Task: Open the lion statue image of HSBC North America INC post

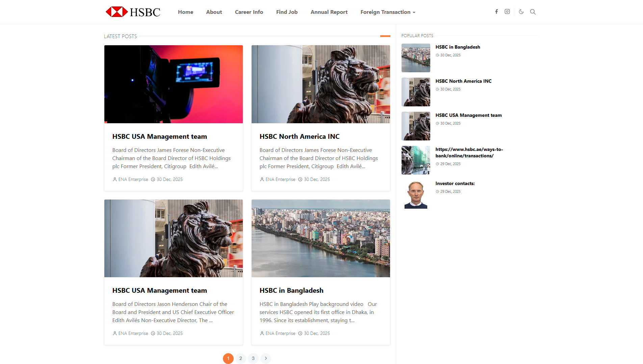Action: (x=321, y=84)
